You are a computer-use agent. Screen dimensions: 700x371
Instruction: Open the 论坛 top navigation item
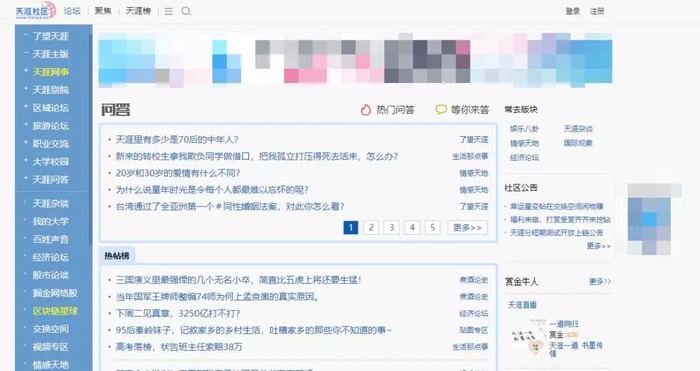pos(72,11)
